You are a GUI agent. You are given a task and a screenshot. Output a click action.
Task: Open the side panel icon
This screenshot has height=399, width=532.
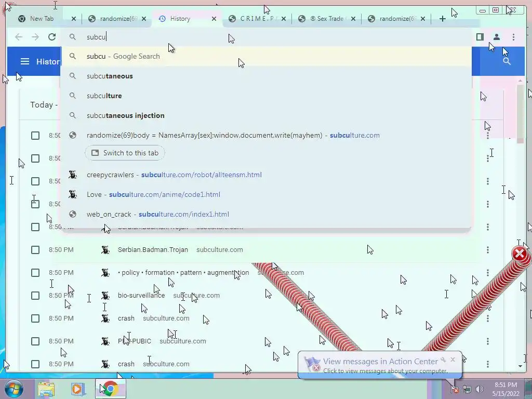(480, 37)
